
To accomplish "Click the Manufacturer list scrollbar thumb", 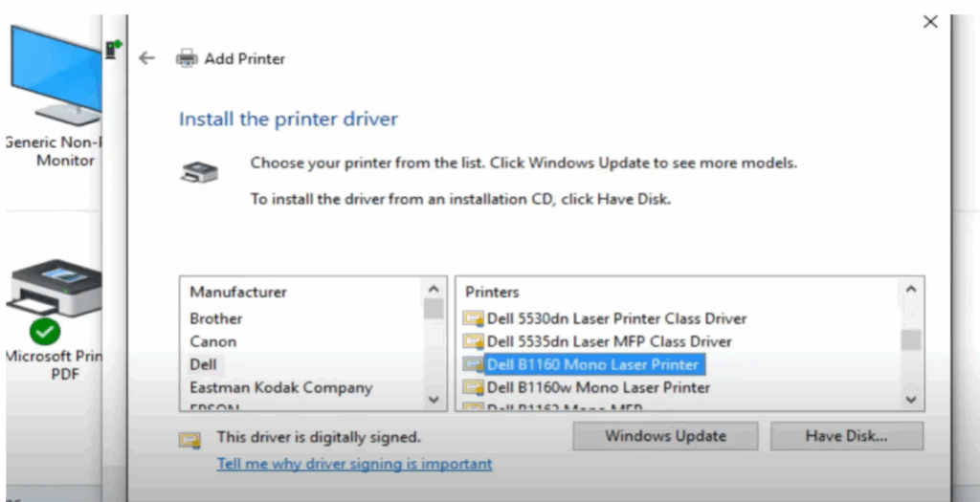I will click(434, 309).
